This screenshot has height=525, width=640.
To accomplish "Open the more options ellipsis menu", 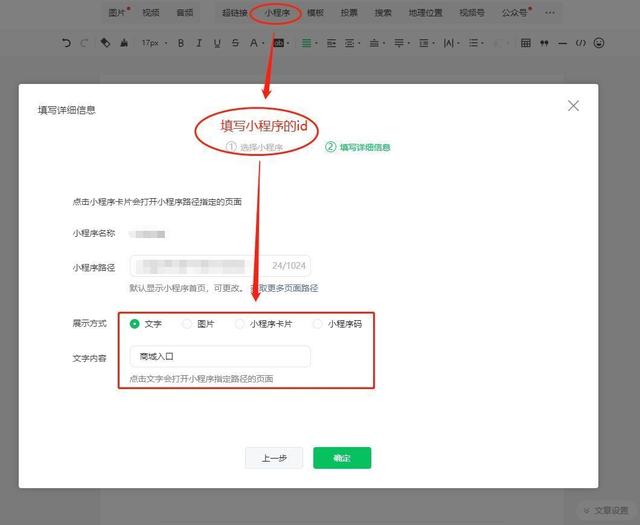I will [x=550, y=13].
